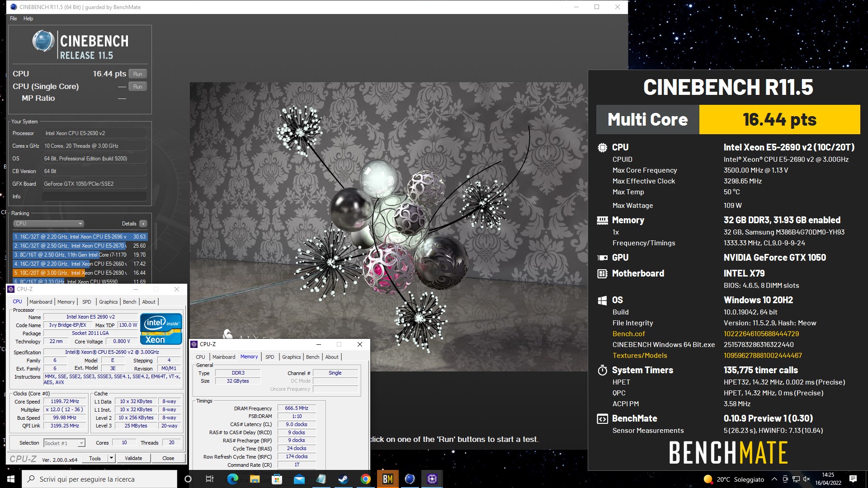The image size is (868, 488).
Task: Click the Close button in CPU-Z
Action: (x=168, y=458)
